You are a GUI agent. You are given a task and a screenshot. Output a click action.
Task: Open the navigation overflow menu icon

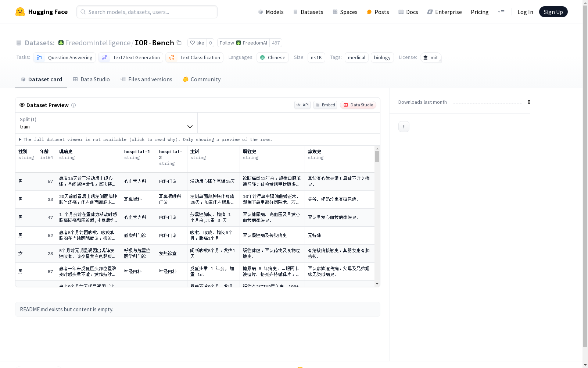501,12
